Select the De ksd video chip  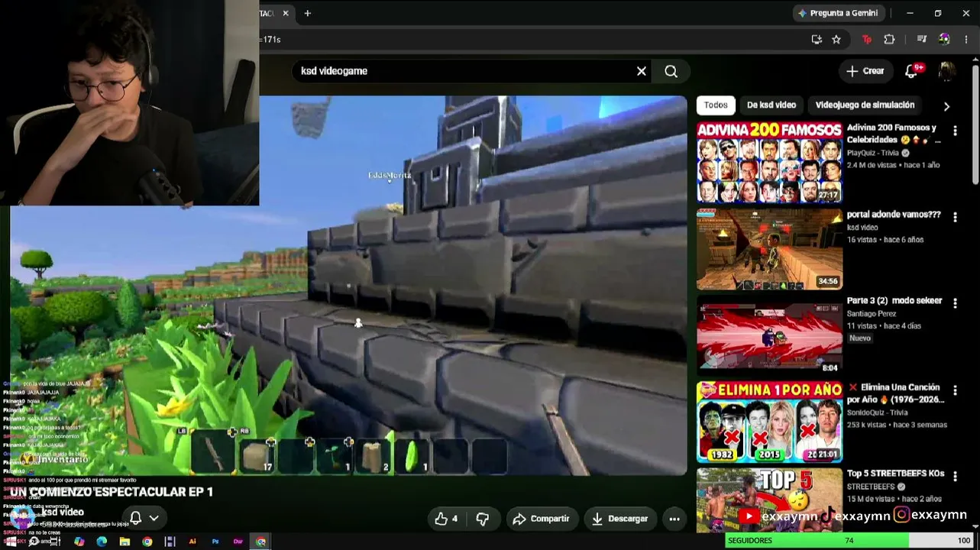pyautogui.click(x=771, y=105)
